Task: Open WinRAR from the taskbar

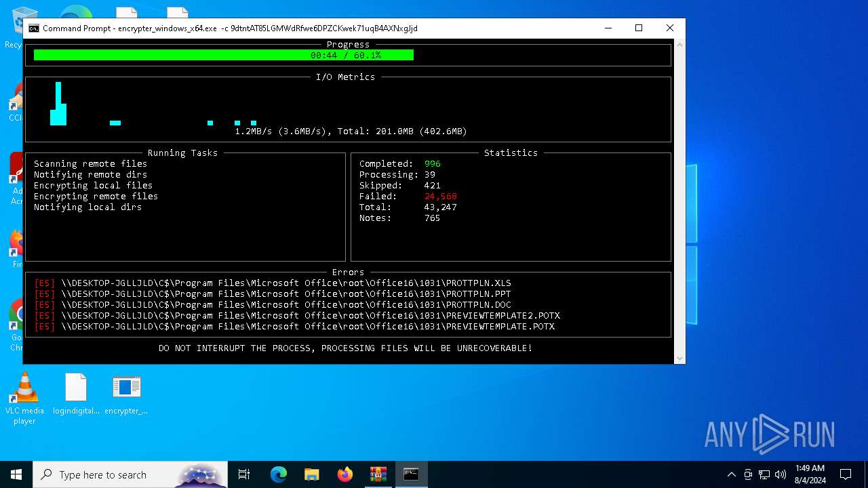Action: click(x=378, y=474)
